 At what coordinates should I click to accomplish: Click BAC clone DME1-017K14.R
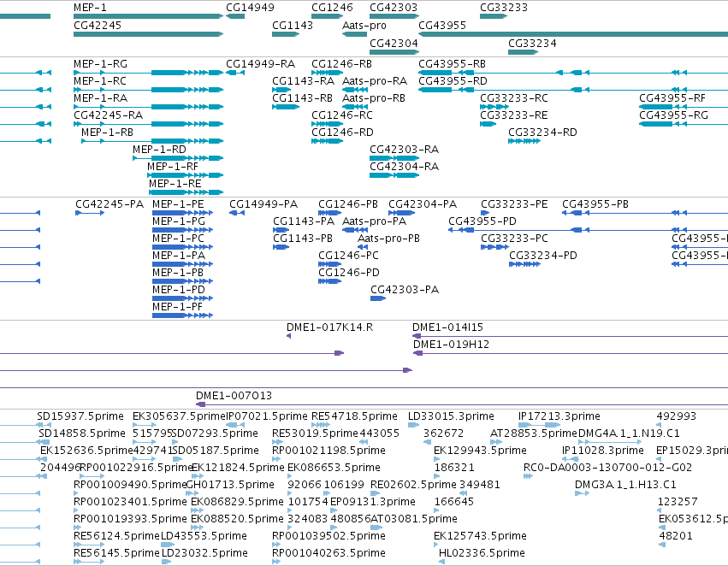click(289, 336)
